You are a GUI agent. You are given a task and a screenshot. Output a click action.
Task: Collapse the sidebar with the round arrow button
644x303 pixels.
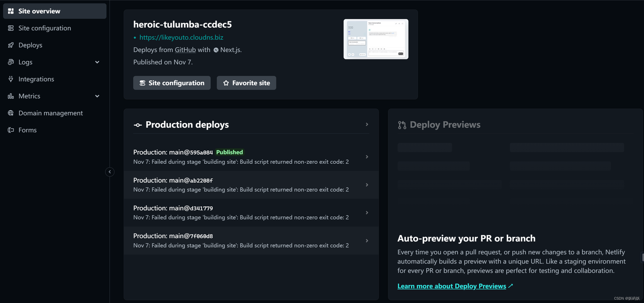tap(110, 172)
